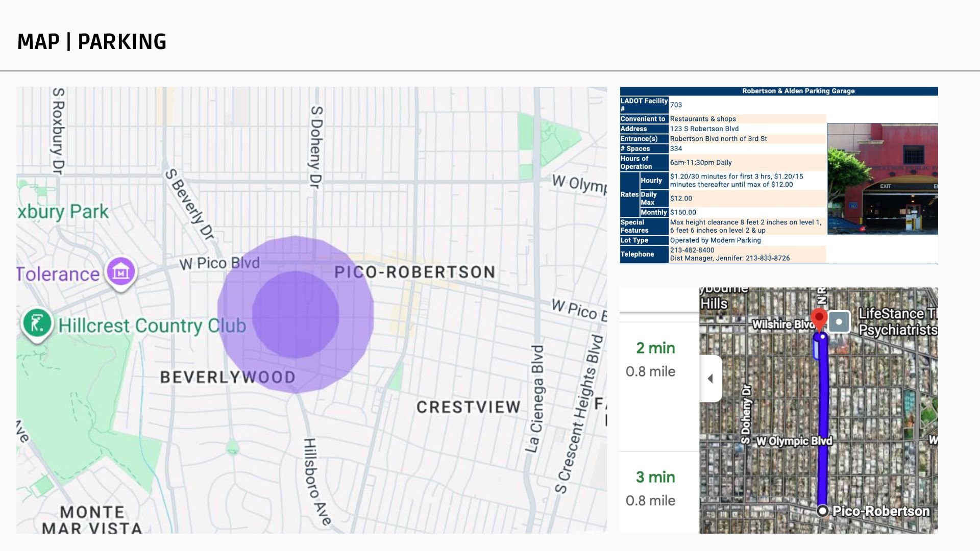Click the Hillsboro Ave street label
980x551 pixels.
pyautogui.click(x=316, y=482)
